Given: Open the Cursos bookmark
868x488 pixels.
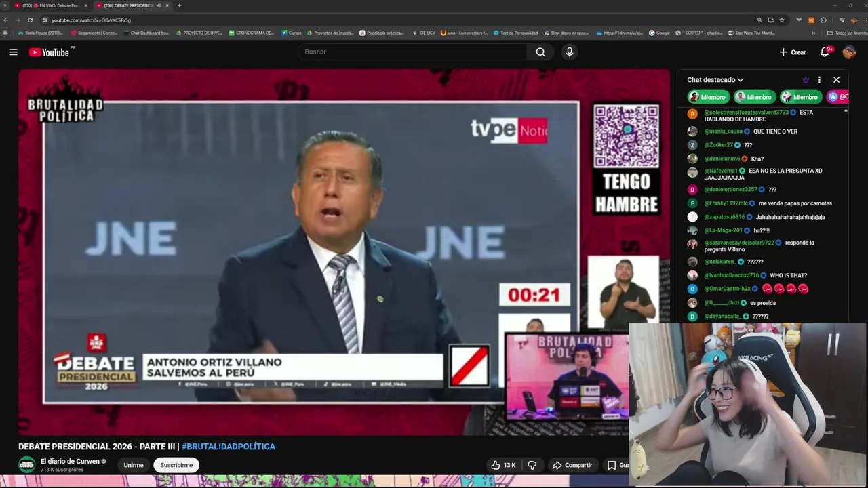Looking at the screenshot, I should [x=292, y=33].
